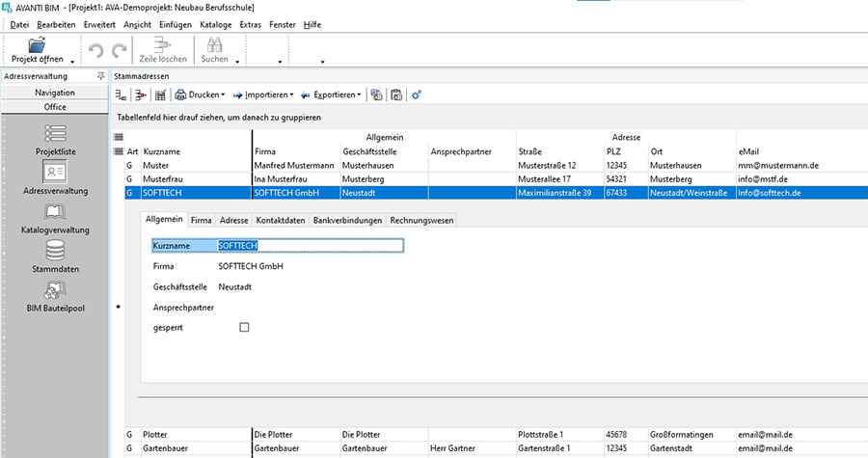
Task: Click the calculator grid icon before Drucken
Action: tap(160, 94)
